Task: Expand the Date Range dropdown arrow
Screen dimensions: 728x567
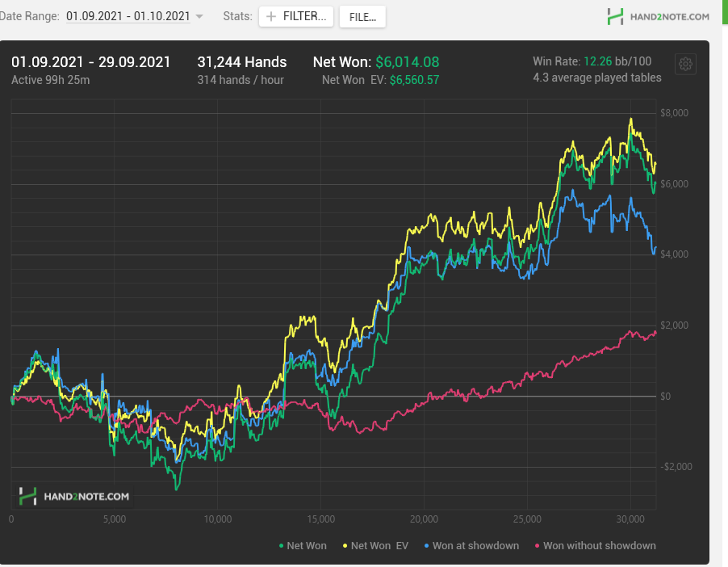Action: pos(199,16)
